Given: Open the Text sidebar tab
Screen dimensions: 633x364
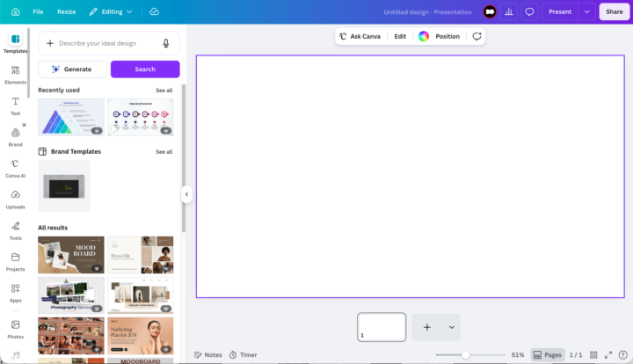Looking at the screenshot, I should [15, 106].
